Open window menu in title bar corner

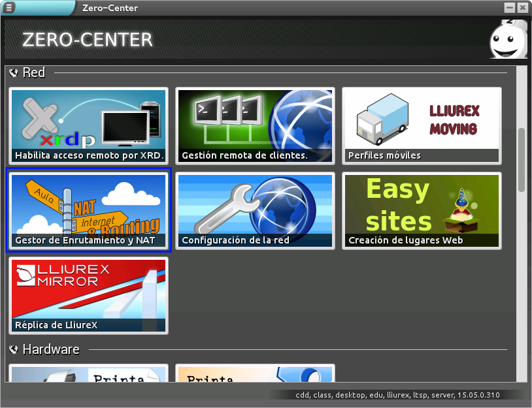tap(9, 7)
